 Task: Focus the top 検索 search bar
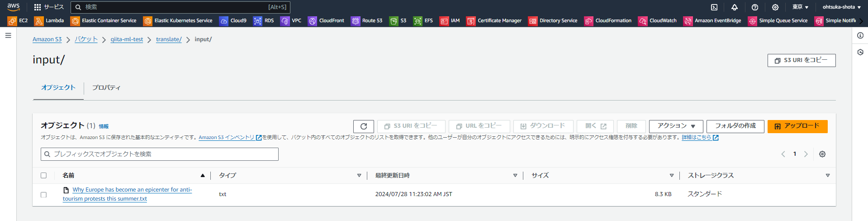pos(180,7)
